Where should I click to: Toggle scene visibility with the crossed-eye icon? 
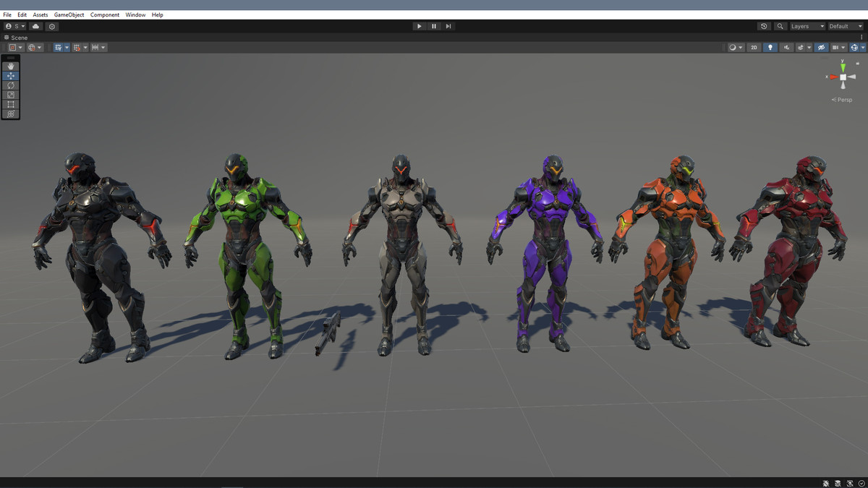point(822,47)
